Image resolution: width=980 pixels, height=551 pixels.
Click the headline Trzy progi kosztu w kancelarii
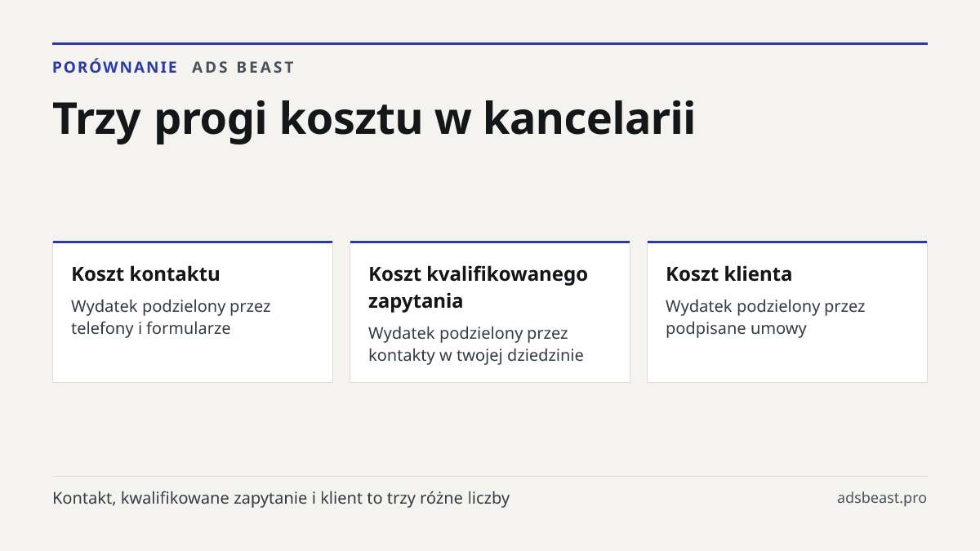pyautogui.click(x=374, y=119)
